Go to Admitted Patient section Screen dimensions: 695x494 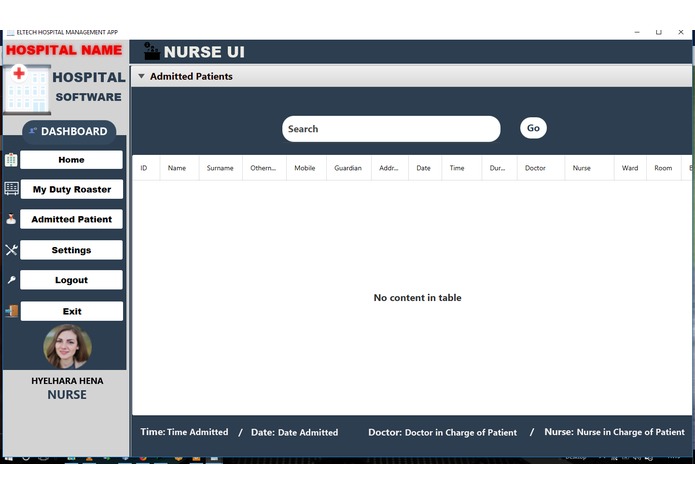point(71,219)
